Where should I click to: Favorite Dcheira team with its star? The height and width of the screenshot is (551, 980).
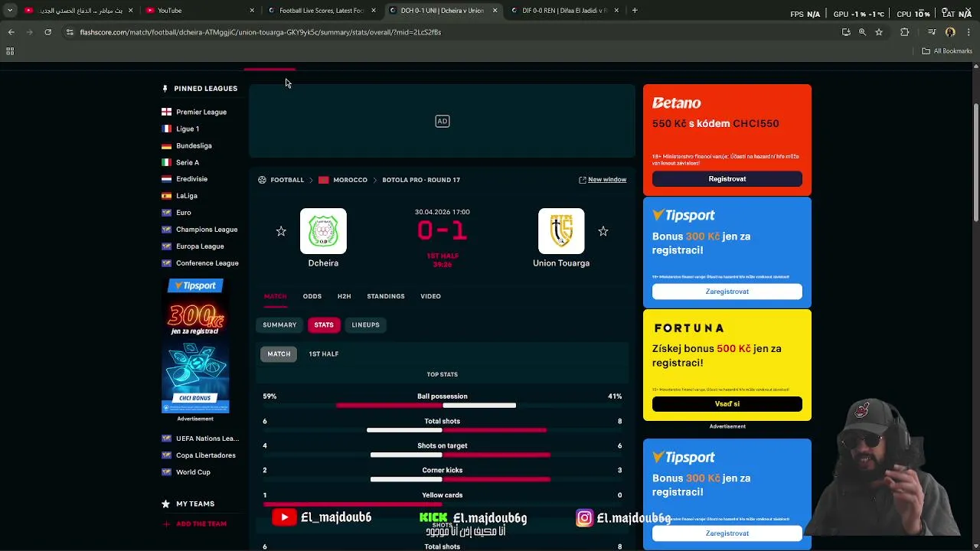[x=281, y=231]
